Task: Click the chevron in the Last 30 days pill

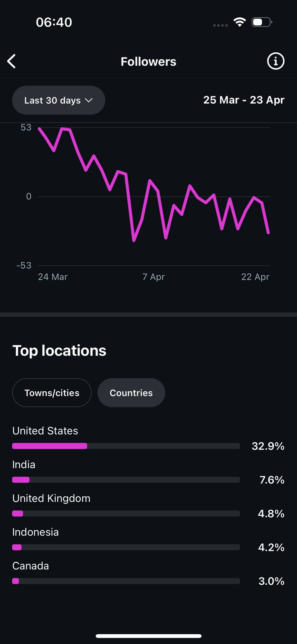Action: coord(89,100)
